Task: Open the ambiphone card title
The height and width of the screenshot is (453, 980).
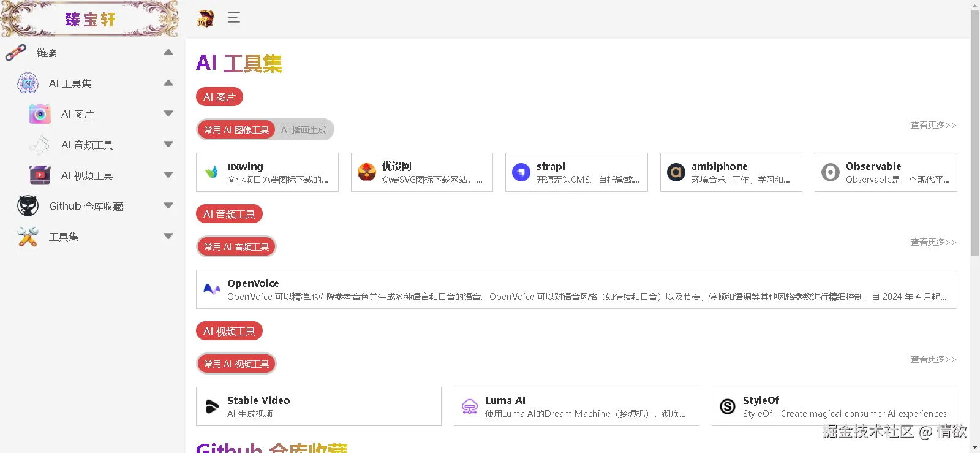Action: point(720,166)
